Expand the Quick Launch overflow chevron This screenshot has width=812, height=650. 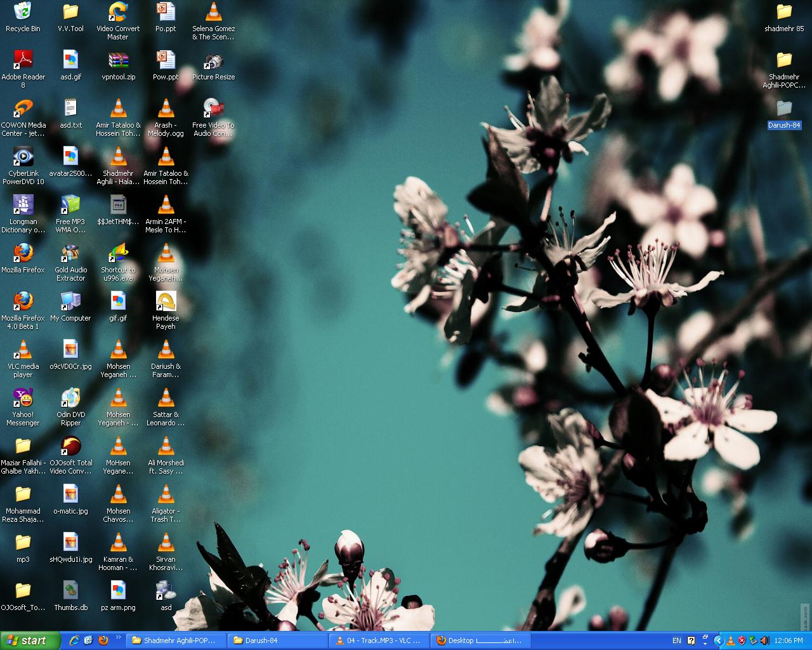coord(118,638)
